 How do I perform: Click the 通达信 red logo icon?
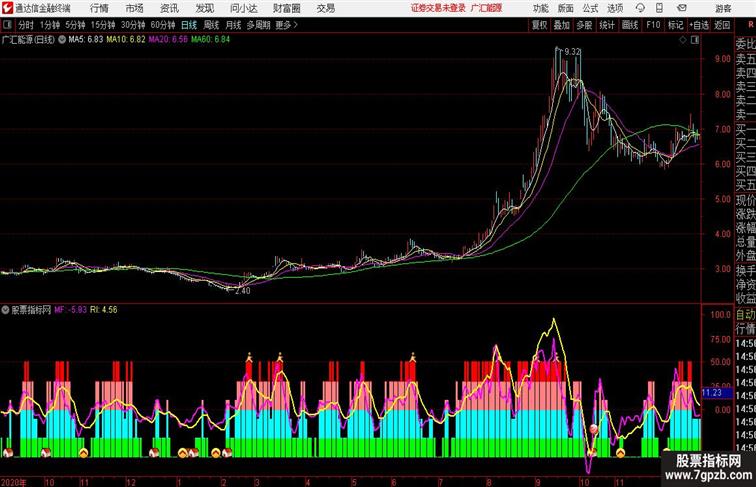point(7,8)
